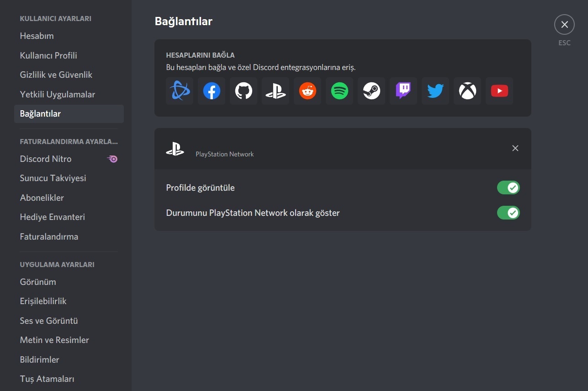Click the Reddit connection icon

click(x=307, y=91)
